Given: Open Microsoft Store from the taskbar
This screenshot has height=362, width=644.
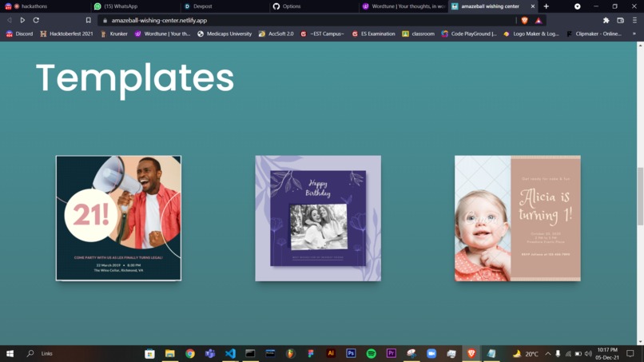Looking at the screenshot, I should pyautogui.click(x=149, y=353).
